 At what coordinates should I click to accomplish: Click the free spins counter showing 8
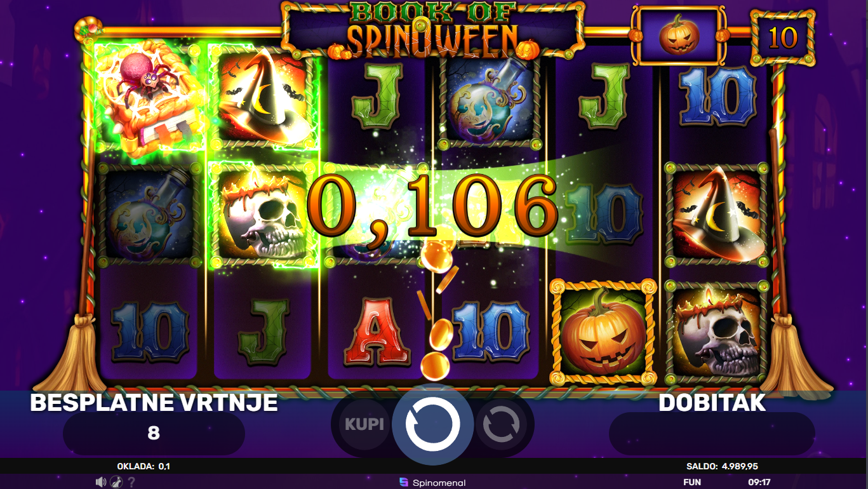(x=154, y=434)
